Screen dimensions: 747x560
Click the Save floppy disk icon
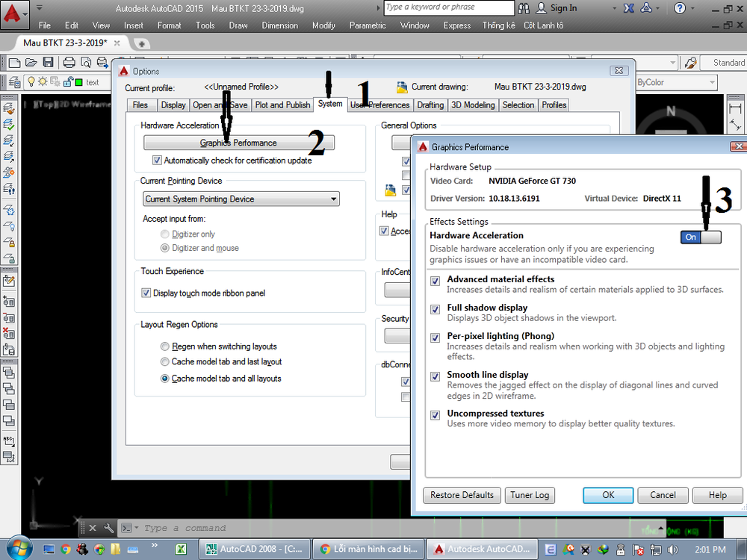pyautogui.click(x=48, y=63)
